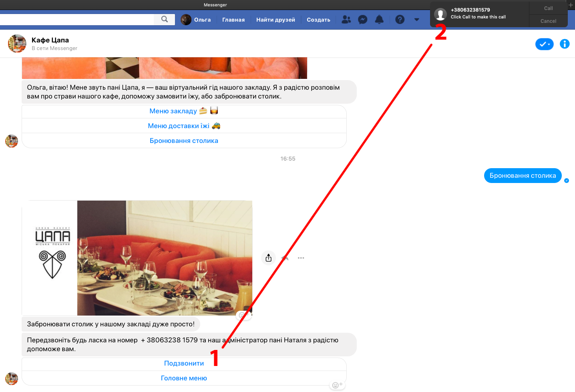This screenshot has height=392, width=575.
Task: Click the Передзвоніть будь ласка message
Action: tap(189, 344)
